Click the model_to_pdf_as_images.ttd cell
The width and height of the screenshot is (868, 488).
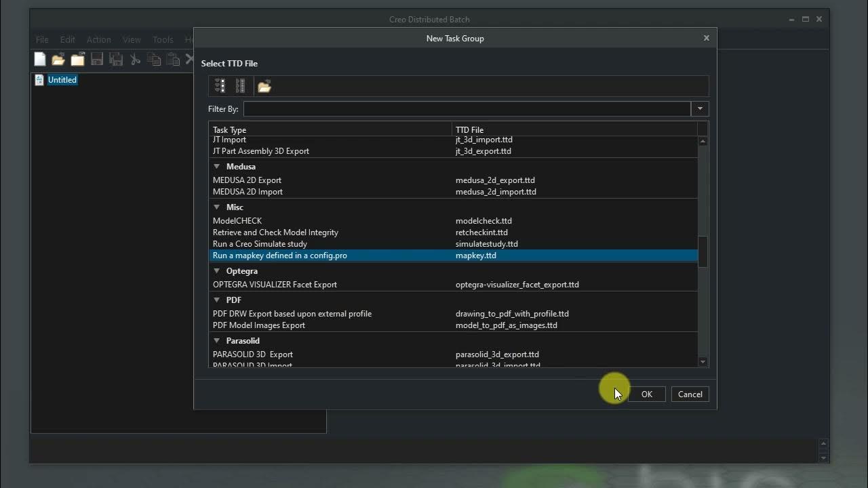pos(507,325)
